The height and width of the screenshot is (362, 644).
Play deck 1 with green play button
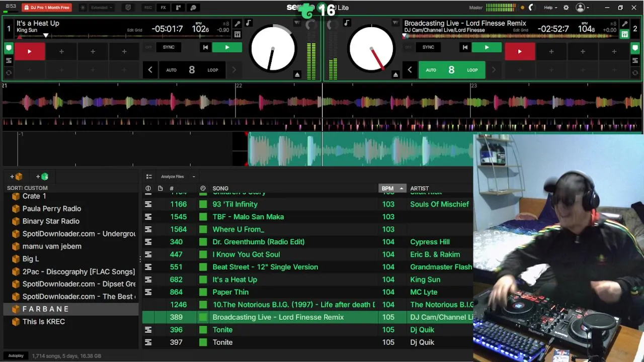pos(227,47)
